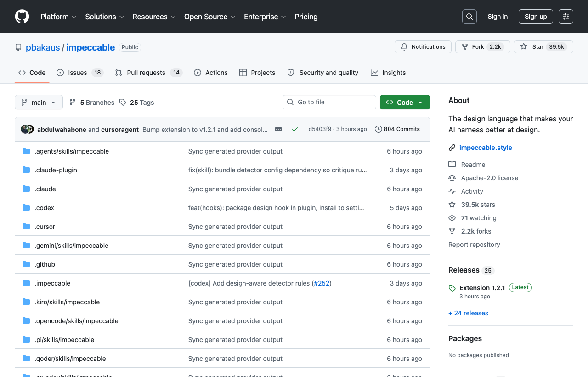588x377 pixels.
Task: Click the folder icon beside .claude-plugin
Action: [x=26, y=170]
